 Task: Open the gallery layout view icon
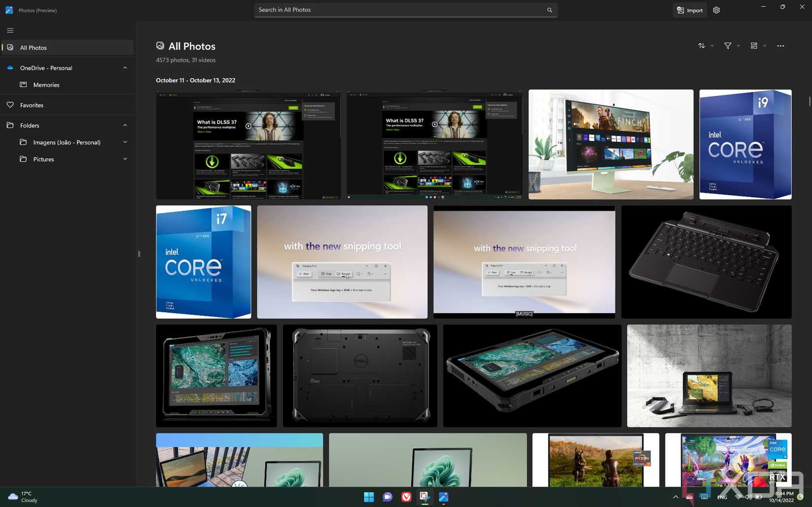754,46
